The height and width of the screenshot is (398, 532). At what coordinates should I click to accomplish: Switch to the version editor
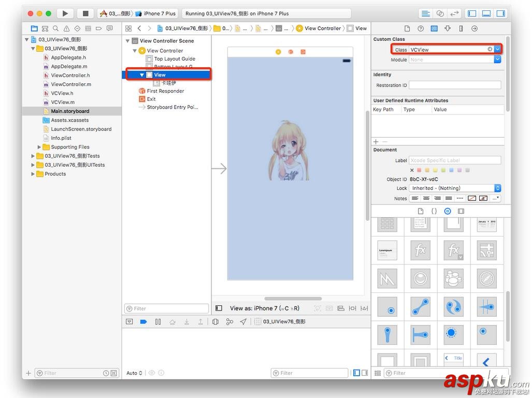point(454,13)
